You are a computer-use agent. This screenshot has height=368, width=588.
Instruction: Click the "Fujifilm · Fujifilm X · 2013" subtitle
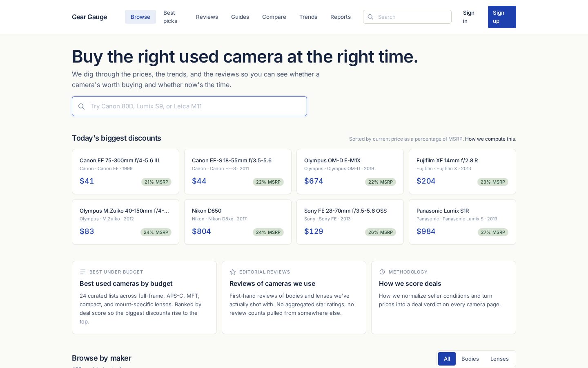point(444,168)
